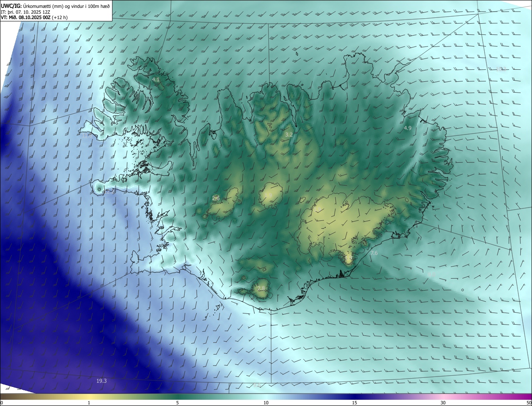The height and width of the screenshot is (406, 532).
Task: Click the 3.2 value label on the map
Action: coord(289,135)
